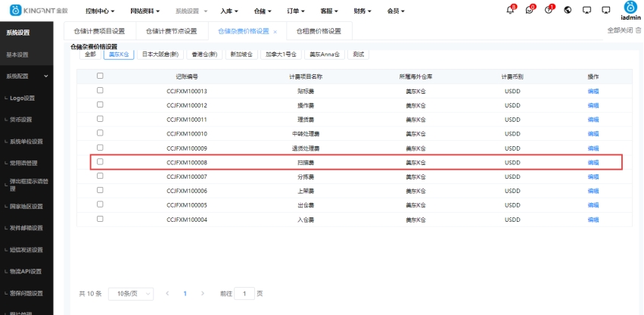Check the box for CCJFXM100005
This screenshot has width=644, height=315.
pyautogui.click(x=100, y=204)
